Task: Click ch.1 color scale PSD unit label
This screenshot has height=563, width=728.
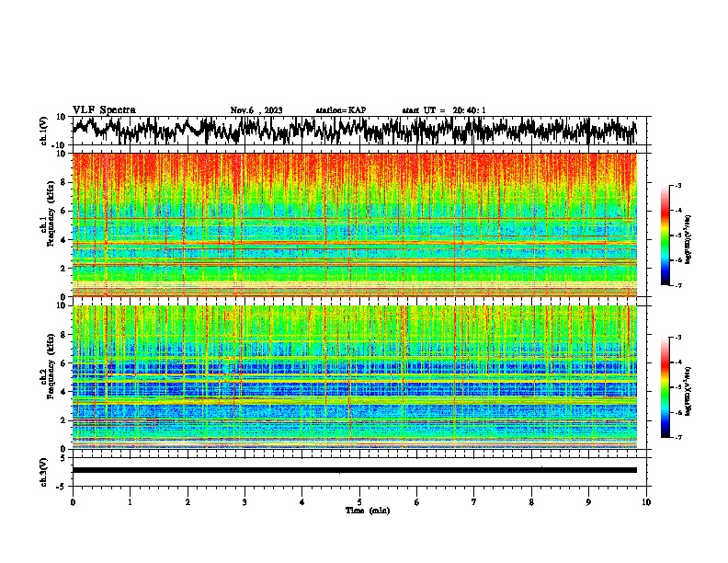Action: 688,239
